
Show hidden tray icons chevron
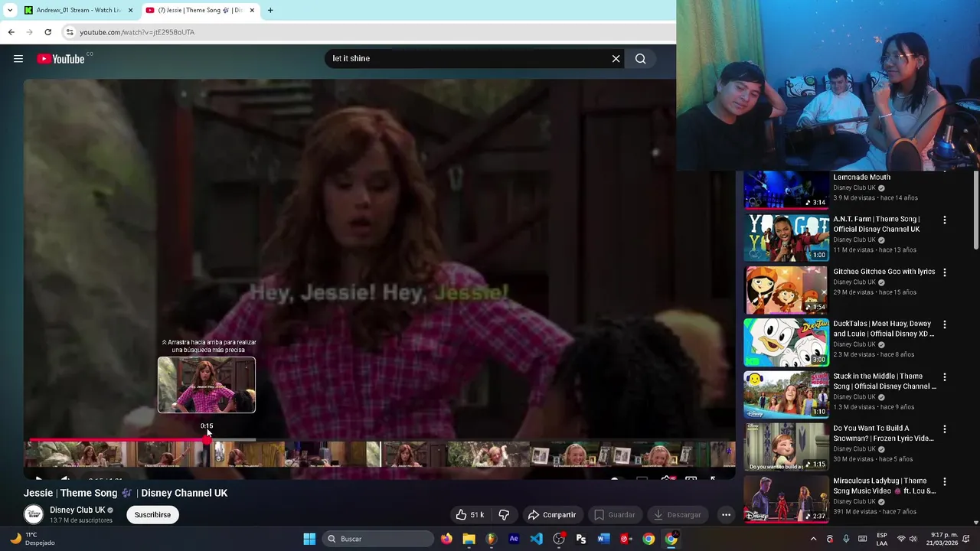(x=813, y=539)
